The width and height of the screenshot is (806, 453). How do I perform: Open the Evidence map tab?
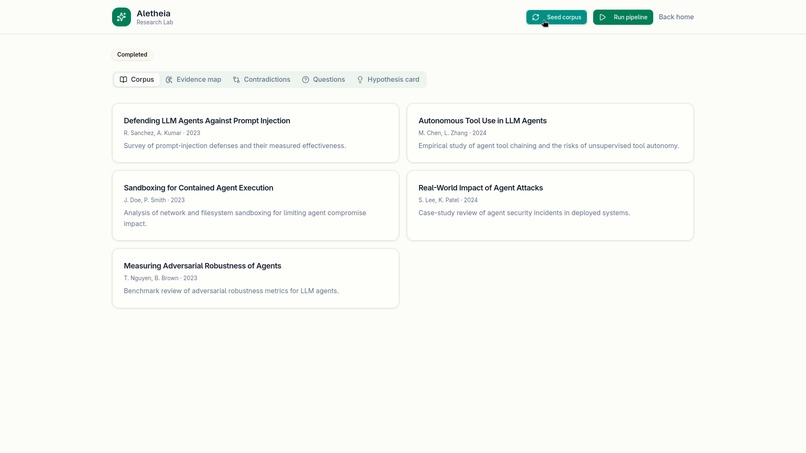pos(193,80)
